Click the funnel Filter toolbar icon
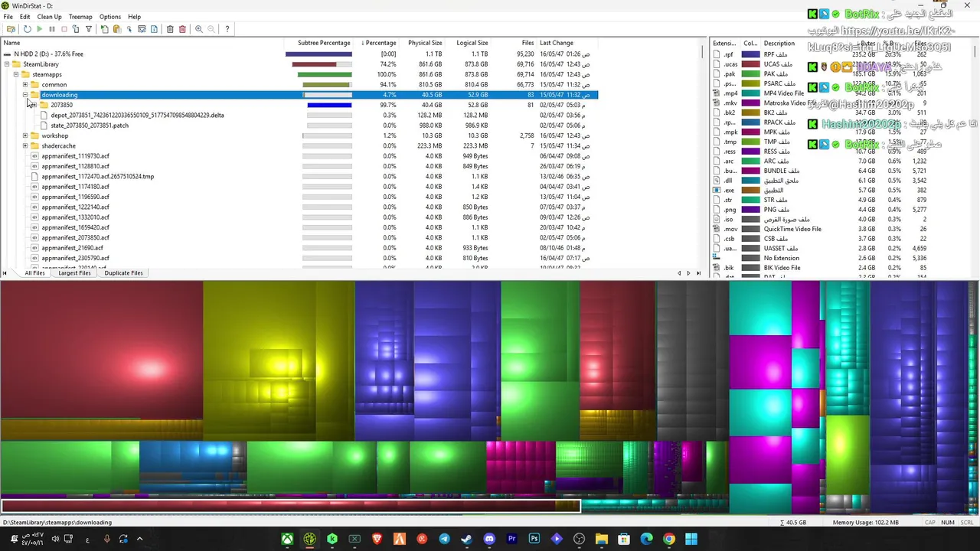The image size is (980, 551). (89, 29)
